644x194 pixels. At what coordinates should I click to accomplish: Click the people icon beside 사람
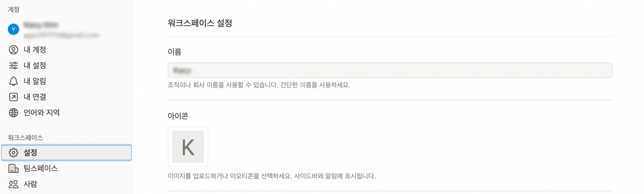pyautogui.click(x=13, y=184)
